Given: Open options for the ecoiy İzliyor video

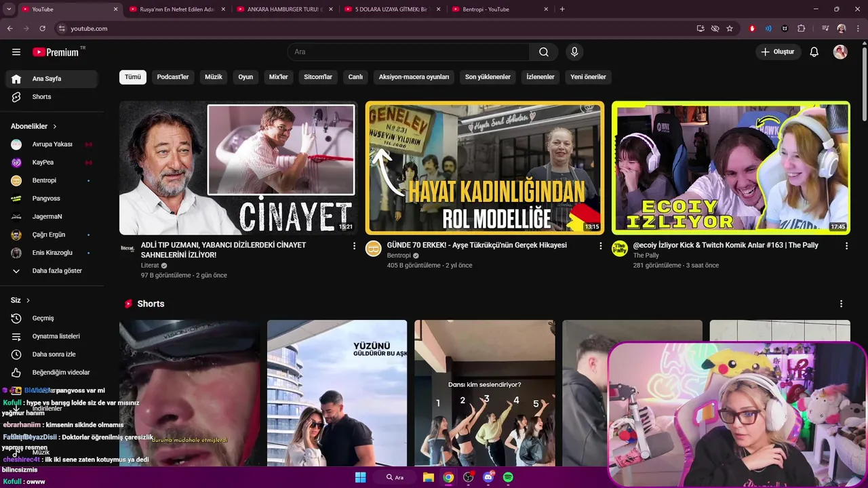Looking at the screenshot, I should point(846,246).
